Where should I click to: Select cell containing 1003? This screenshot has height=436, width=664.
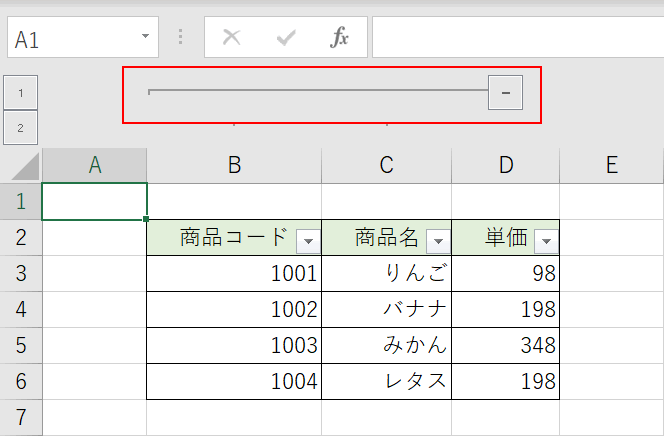[234, 345]
